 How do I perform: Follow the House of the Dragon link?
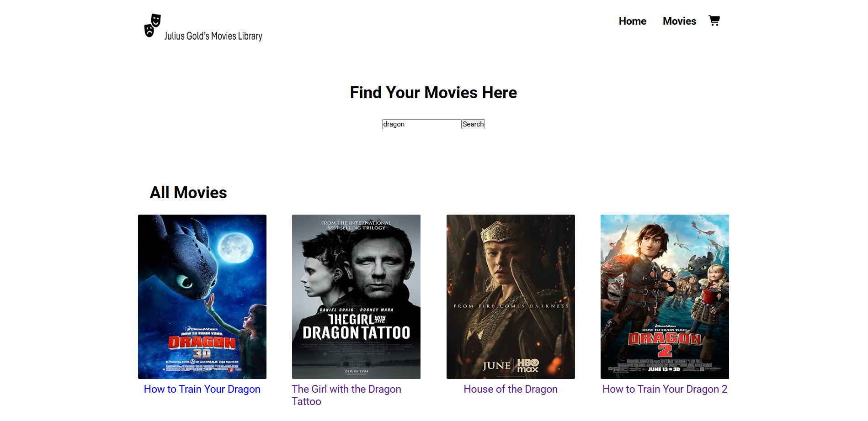pyautogui.click(x=510, y=389)
